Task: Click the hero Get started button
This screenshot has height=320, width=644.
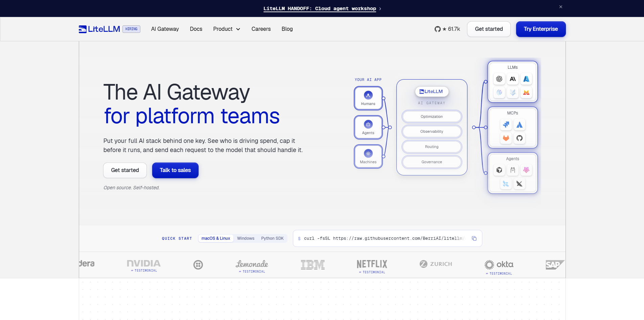Action: 125,170
